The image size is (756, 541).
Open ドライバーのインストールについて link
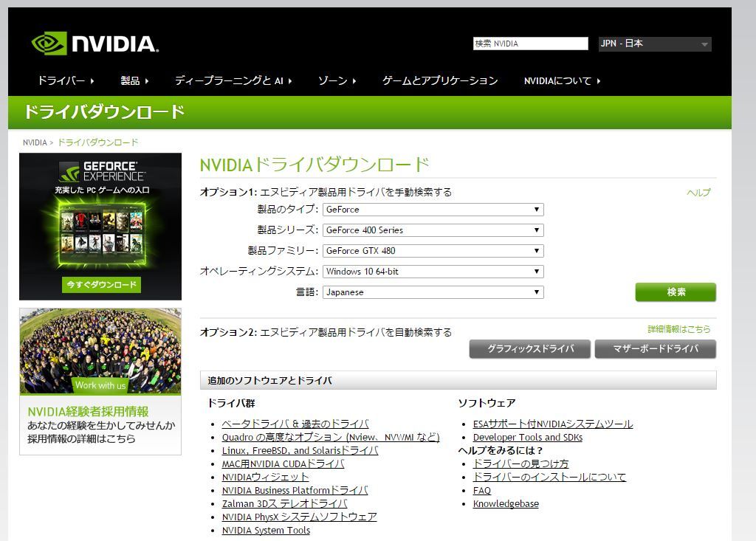coord(549,477)
